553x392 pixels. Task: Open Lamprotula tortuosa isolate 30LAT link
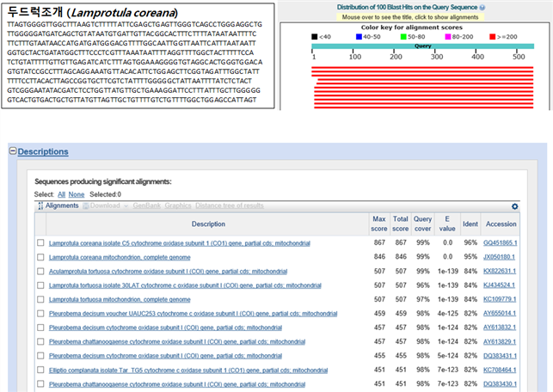pos(185,285)
